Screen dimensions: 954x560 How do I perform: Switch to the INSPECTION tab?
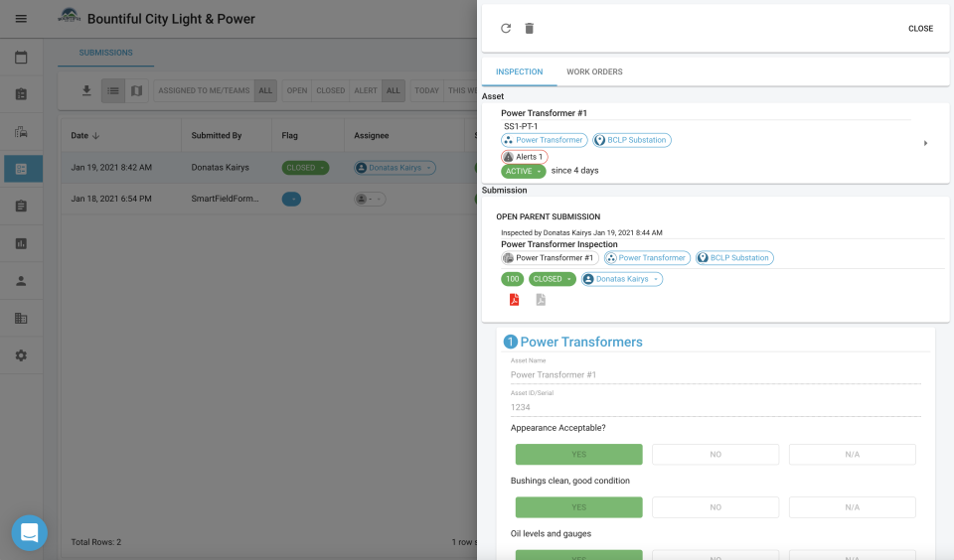pyautogui.click(x=519, y=71)
